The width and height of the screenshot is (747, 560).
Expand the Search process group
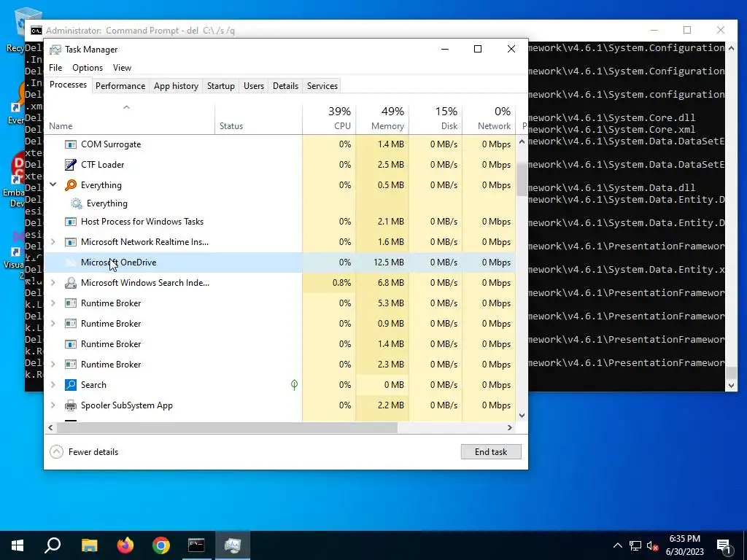[53, 385]
